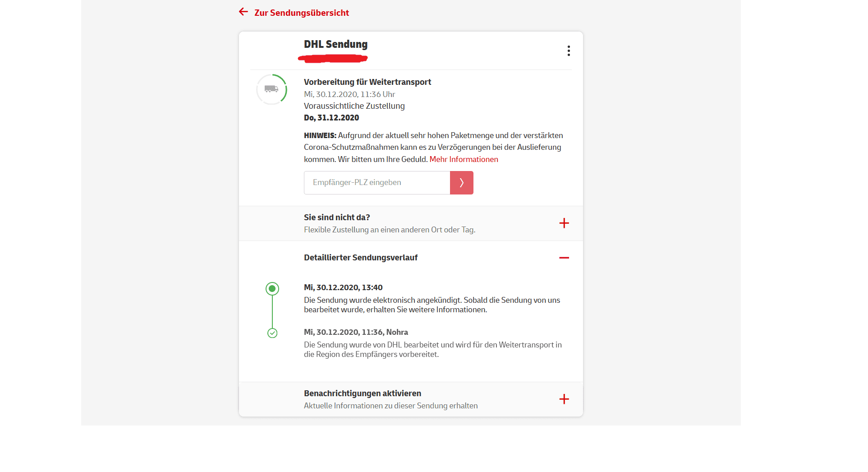
Task: Click the Sie sind nicht da? heading
Action: (337, 217)
